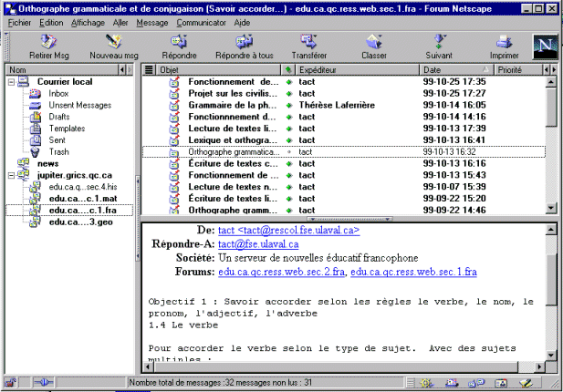The image size is (563, 392).
Task: Sort by Expéditeur column header
Action: coord(358,69)
